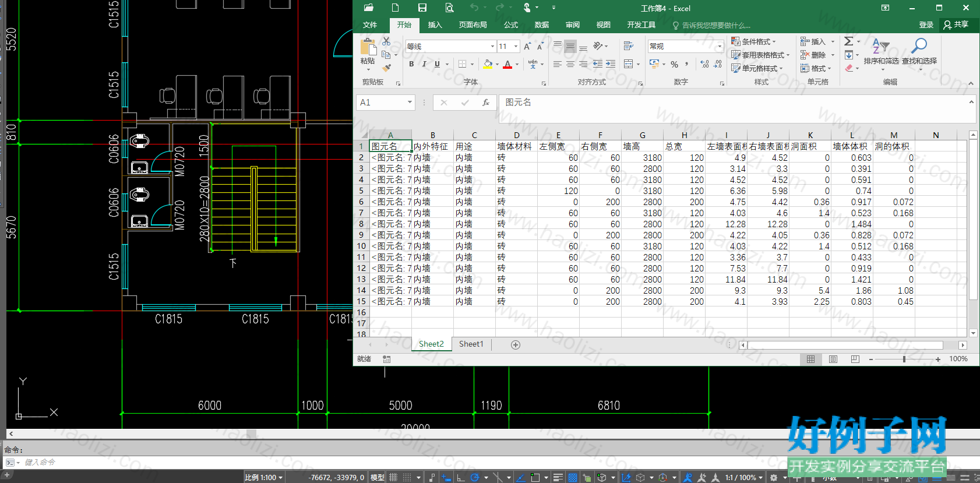
Task: Toggle underline formatting
Action: (x=437, y=64)
